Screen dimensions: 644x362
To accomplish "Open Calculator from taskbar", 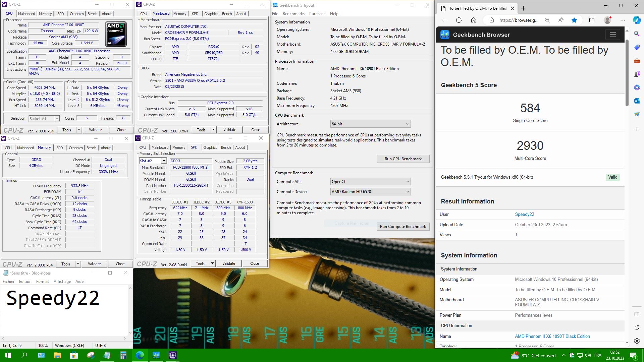I will pyautogui.click(x=123, y=355).
